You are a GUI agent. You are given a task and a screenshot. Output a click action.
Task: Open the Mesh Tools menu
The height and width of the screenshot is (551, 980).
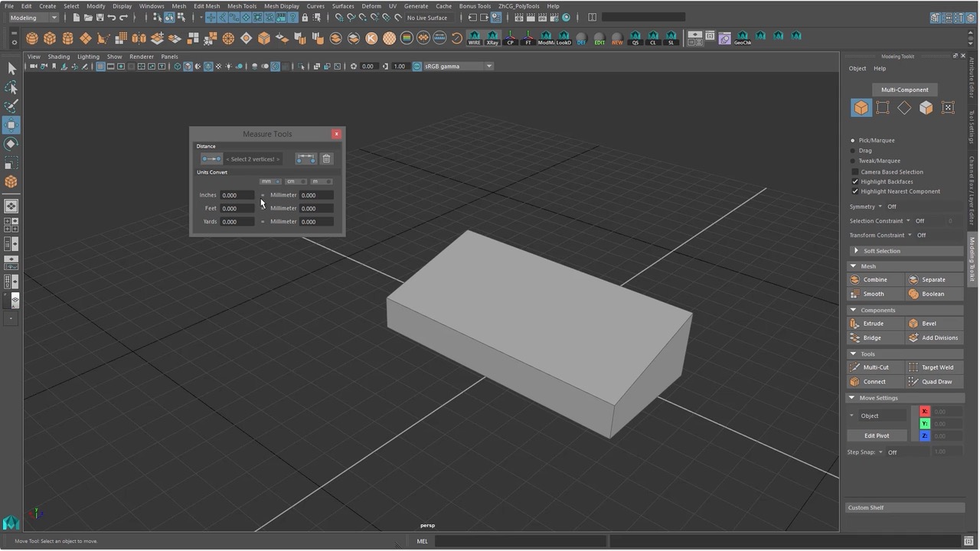(x=242, y=5)
